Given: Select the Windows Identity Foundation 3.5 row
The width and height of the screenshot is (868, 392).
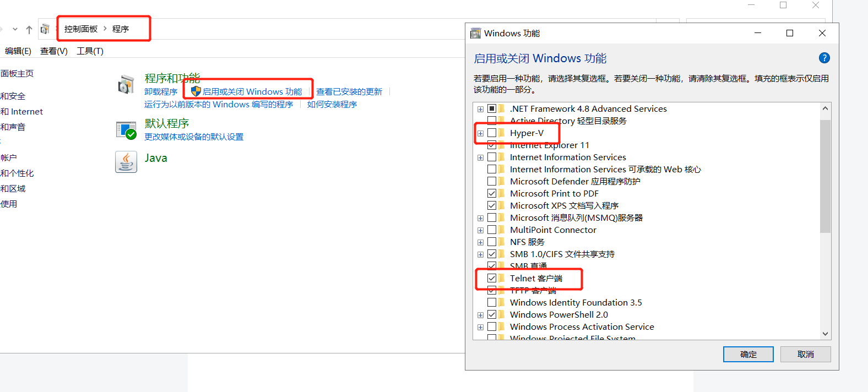Looking at the screenshot, I should 576,302.
